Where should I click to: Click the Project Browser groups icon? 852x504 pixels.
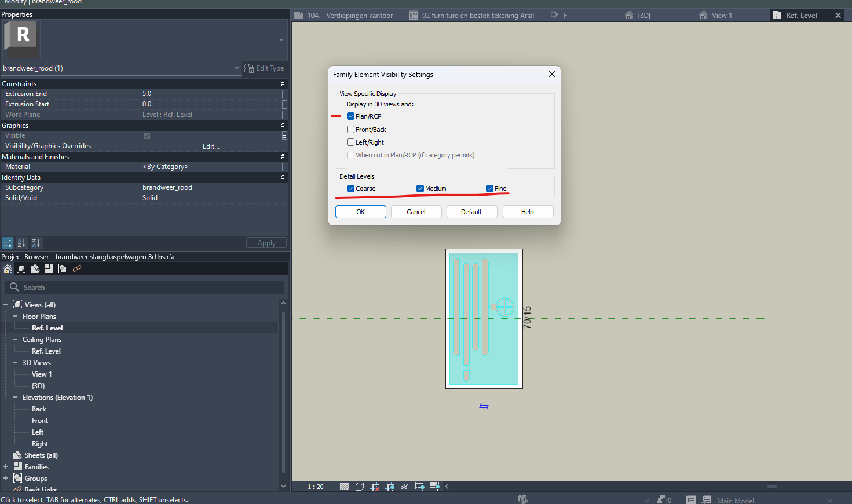[63, 268]
